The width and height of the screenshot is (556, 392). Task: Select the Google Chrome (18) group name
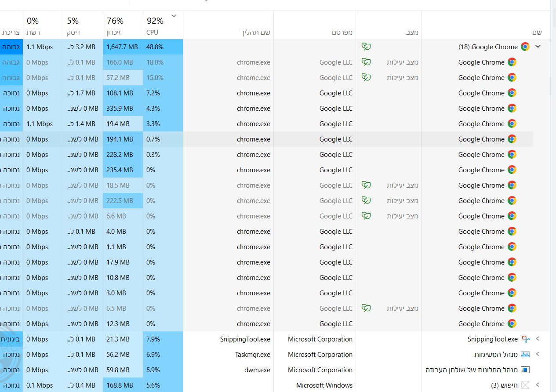(488, 47)
